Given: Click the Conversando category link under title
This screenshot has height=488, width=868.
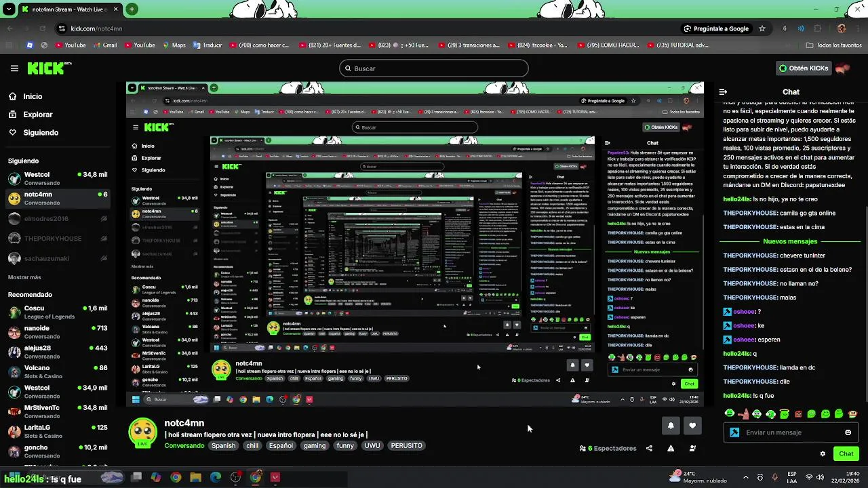Looking at the screenshot, I should tap(184, 446).
